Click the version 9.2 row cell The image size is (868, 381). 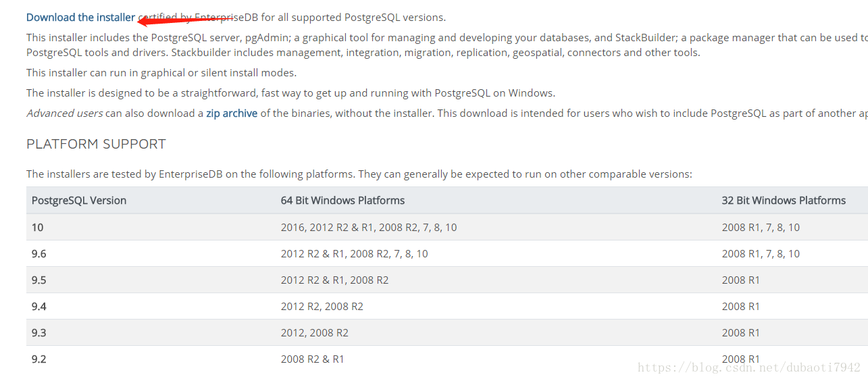39,359
